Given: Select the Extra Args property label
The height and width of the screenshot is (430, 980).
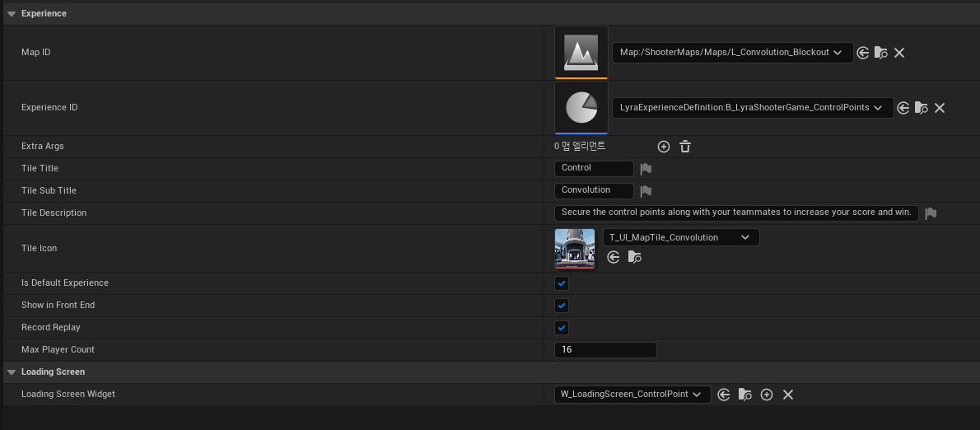Looking at the screenshot, I should click(43, 147).
